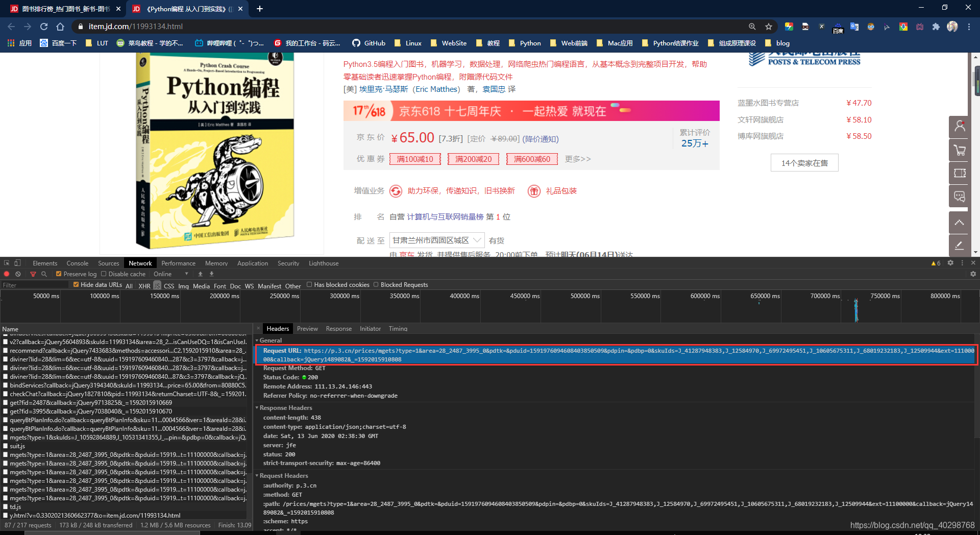The width and height of the screenshot is (980, 535).
Task: Open 降价通知 price drop alert link
Action: pyautogui.click(x=541, y=138)
